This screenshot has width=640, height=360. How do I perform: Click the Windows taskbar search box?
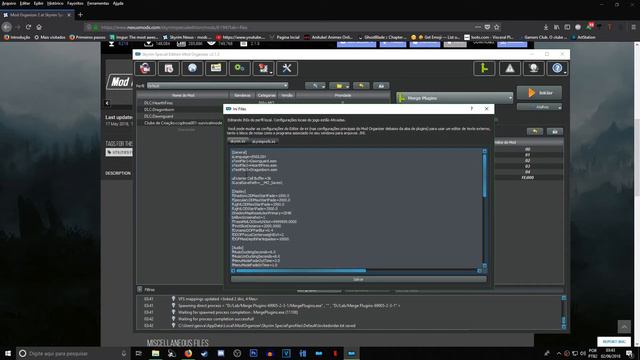[73, 353]
